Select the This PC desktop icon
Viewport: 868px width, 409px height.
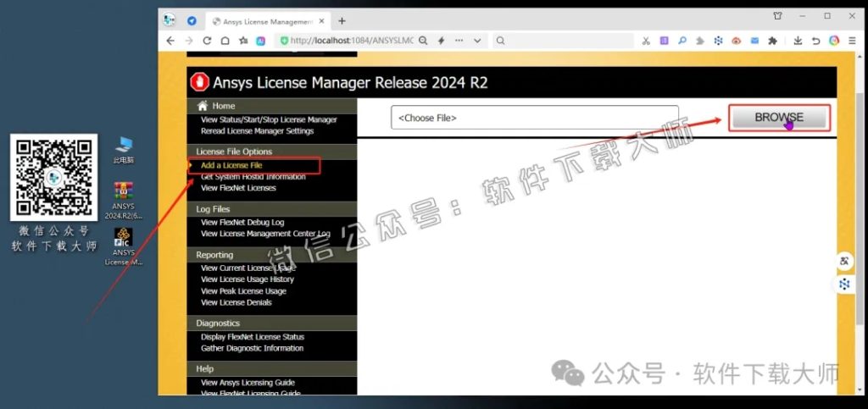[x=124, y=150]
